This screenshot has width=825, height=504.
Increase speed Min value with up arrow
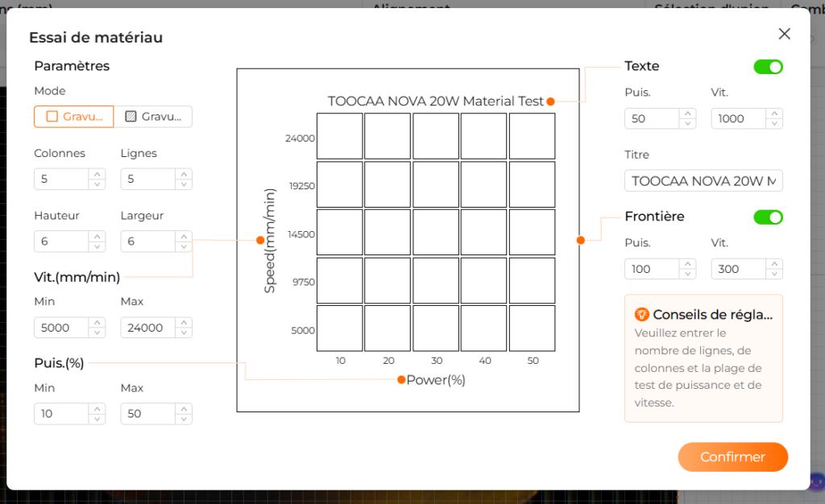click(97, 323)
